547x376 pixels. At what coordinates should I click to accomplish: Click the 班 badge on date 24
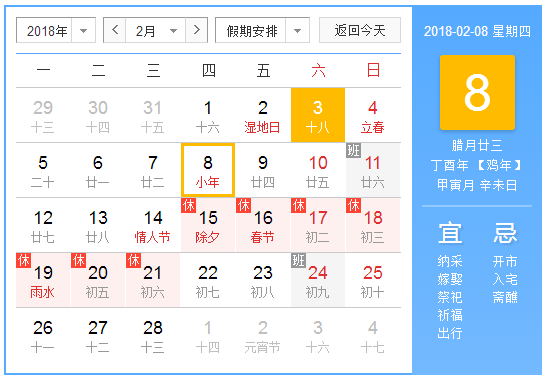point(298,260)
